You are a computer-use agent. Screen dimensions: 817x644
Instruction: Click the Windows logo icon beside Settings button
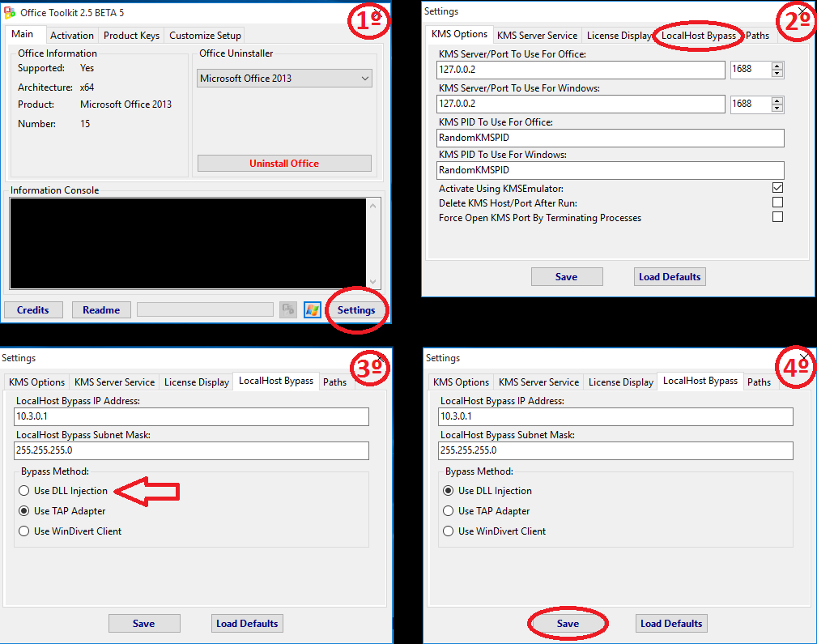312,309
